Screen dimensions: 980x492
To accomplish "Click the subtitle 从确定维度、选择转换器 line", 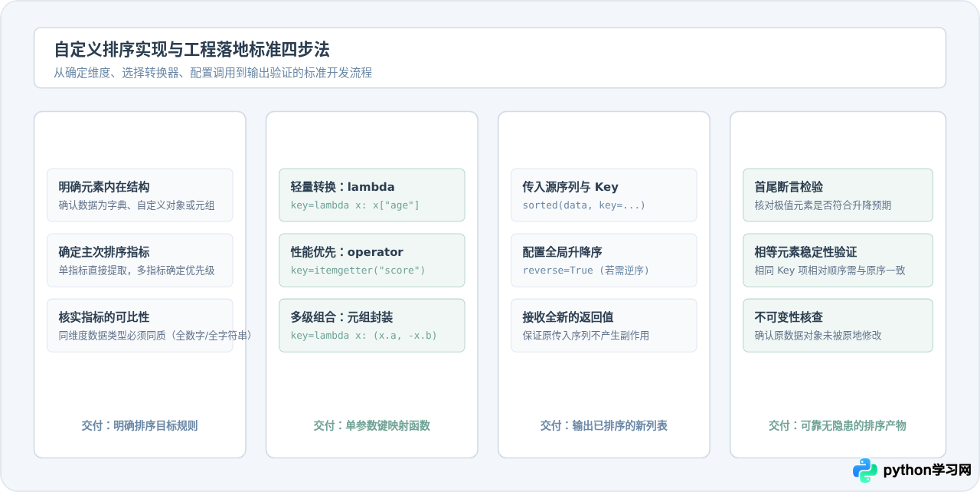I will 213,73.
